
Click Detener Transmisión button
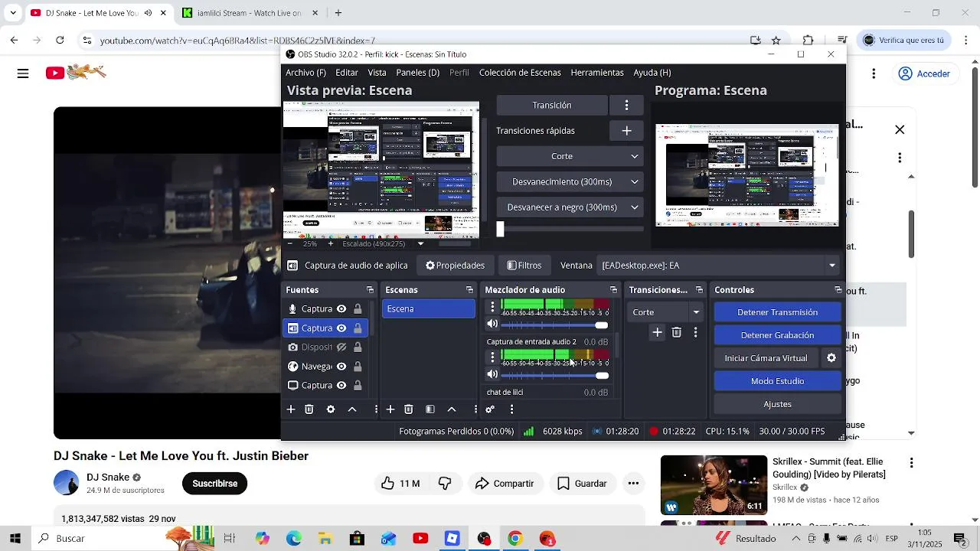point(777,312)
